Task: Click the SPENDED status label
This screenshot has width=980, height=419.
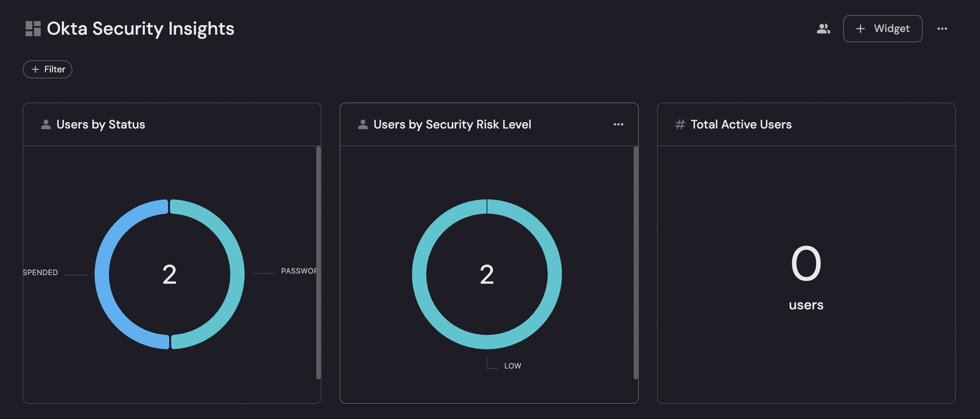Action: pos(40,272)
